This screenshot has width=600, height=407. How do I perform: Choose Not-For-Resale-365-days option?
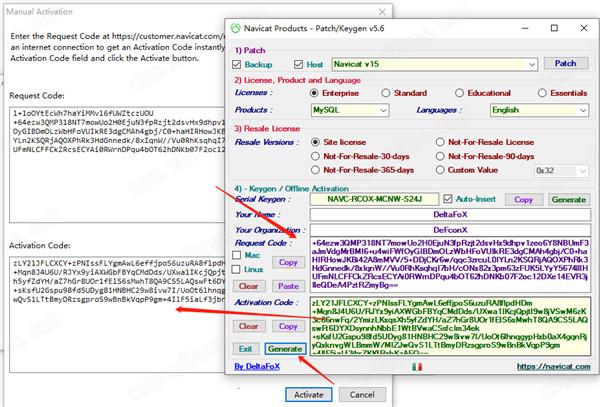[315, 170]
